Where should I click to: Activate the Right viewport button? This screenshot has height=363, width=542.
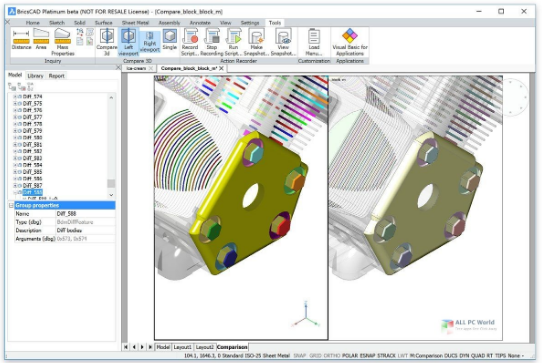coord(150,42)
